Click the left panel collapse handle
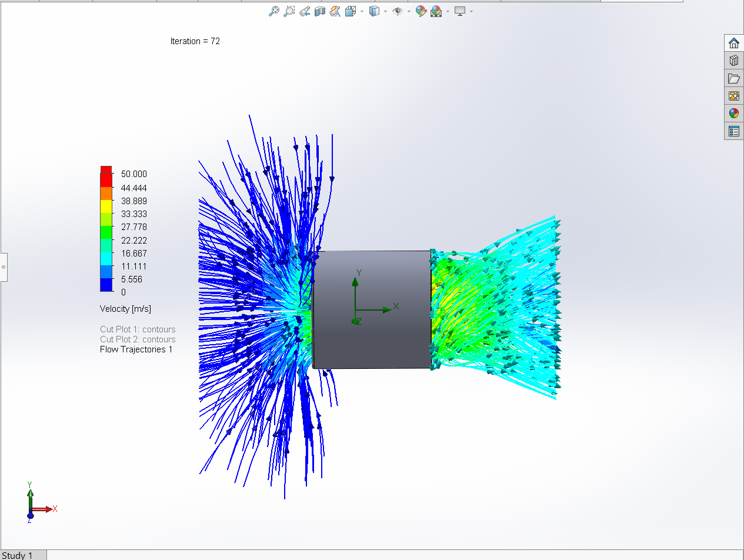Screen dimensions: 744x560 (x=4, y=267)
